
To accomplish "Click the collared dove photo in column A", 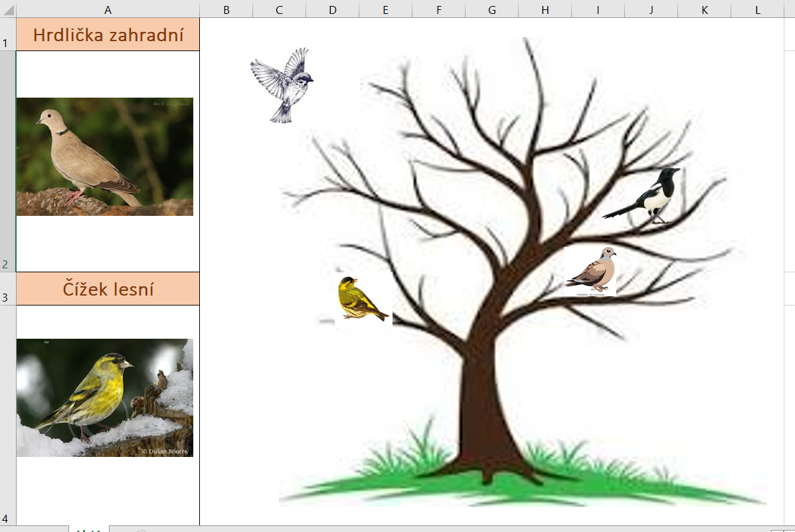I will pyautogui.click(x=105, y=157).
